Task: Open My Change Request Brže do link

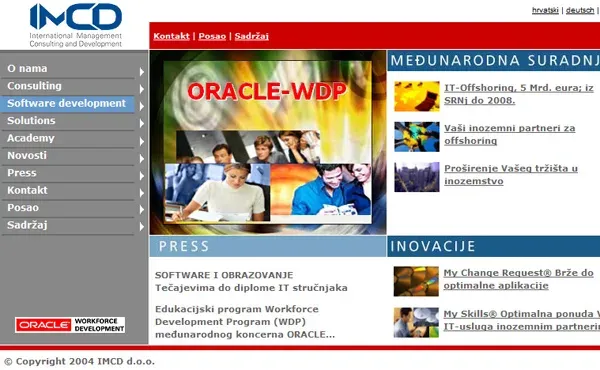Action: [x=518, y=279]
